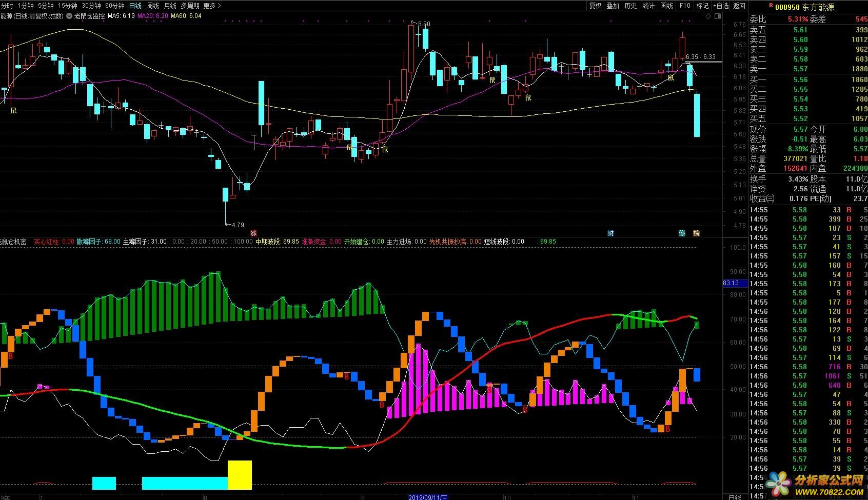Open 多周期 multi-period view
This screenshot has height=500, width=868.
click(190, 6)
